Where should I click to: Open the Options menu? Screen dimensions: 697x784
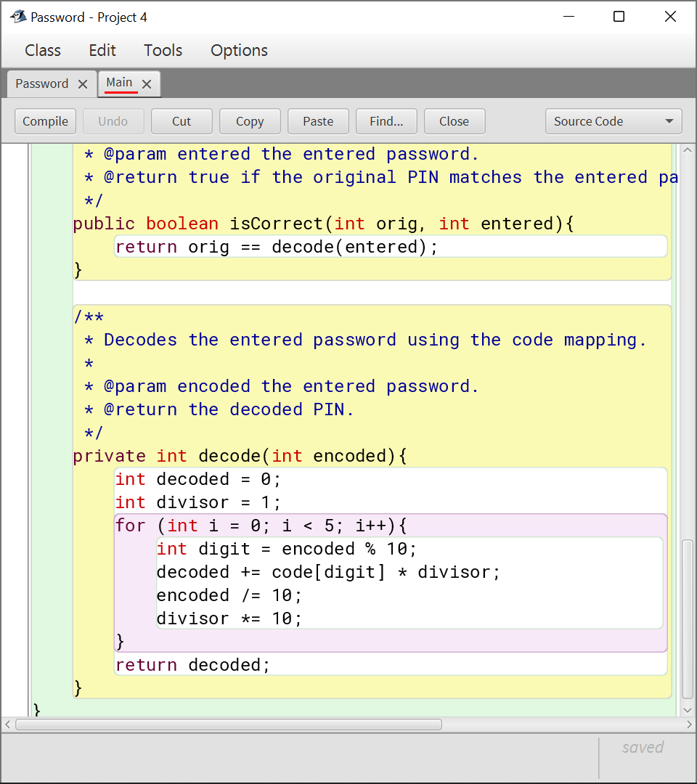[x=239, y=51]
